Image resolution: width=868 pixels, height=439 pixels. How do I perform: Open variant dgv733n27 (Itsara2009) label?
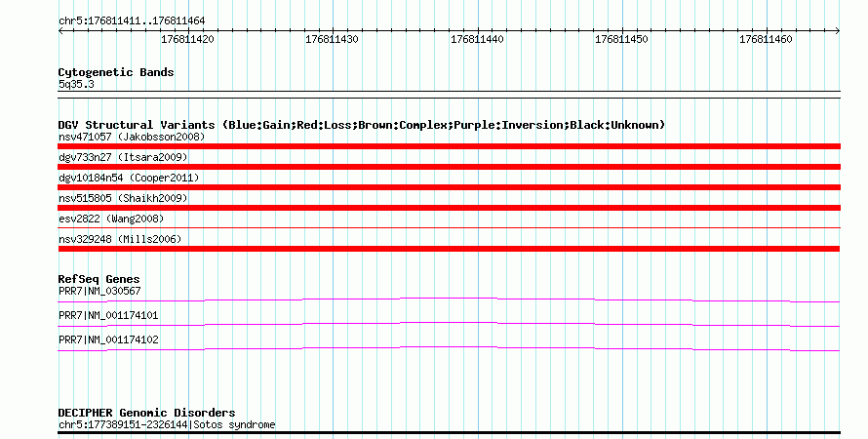(123, 157)
